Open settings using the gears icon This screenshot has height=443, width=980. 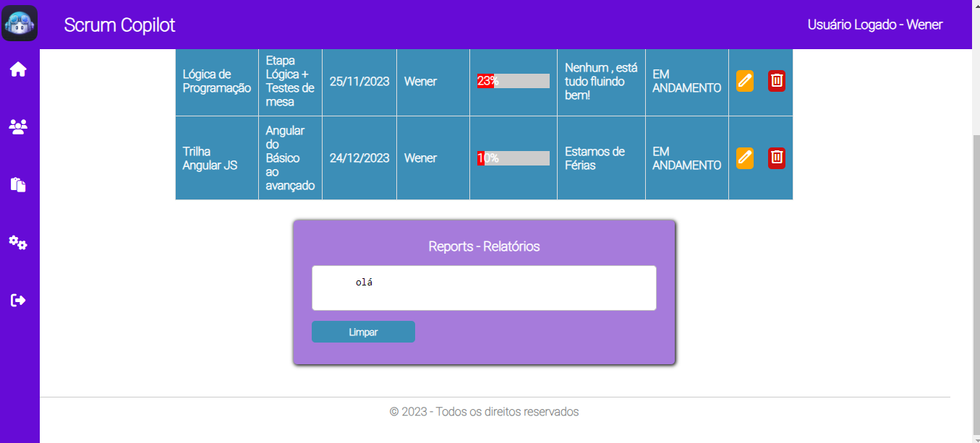click(17, 242)
